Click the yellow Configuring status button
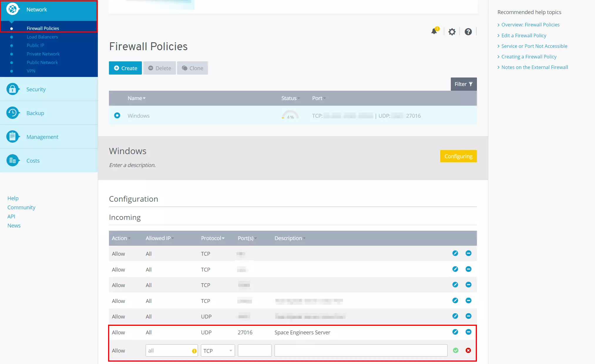 [458, 156]
